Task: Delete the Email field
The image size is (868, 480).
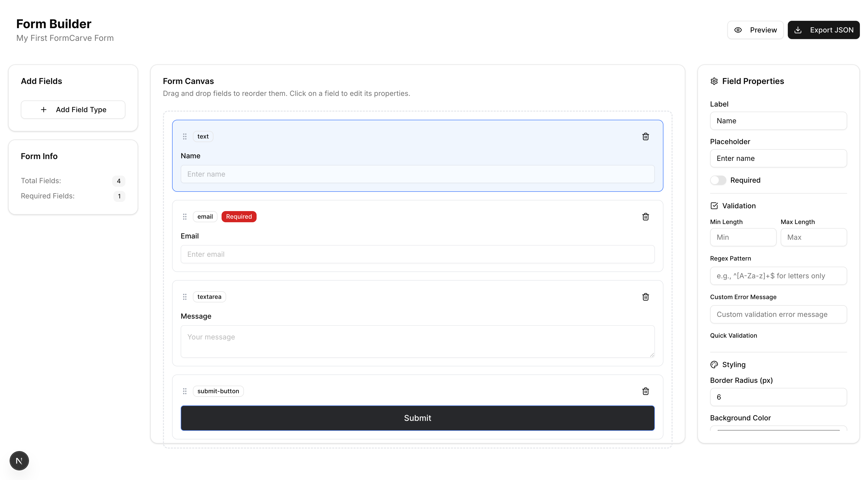Action: pyautogui.click(x=645, y=217)
